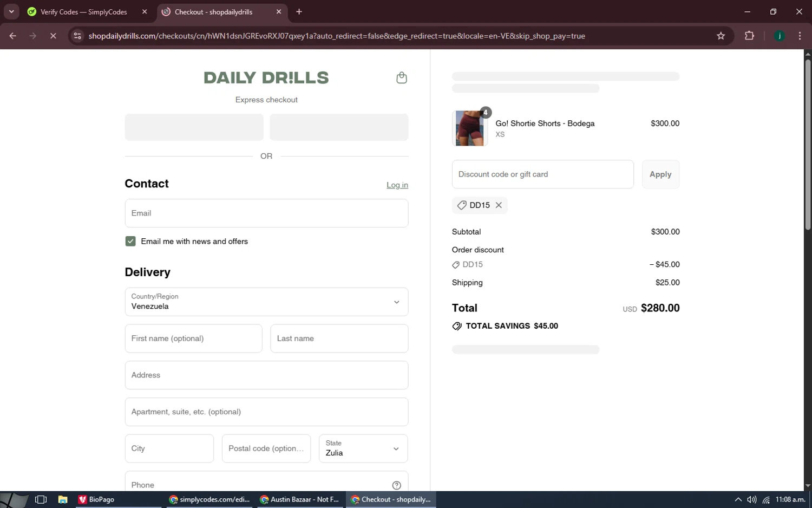812x508 pixels.
Task: Open the tab search dropdown arrow
Action: coord(11,11)
